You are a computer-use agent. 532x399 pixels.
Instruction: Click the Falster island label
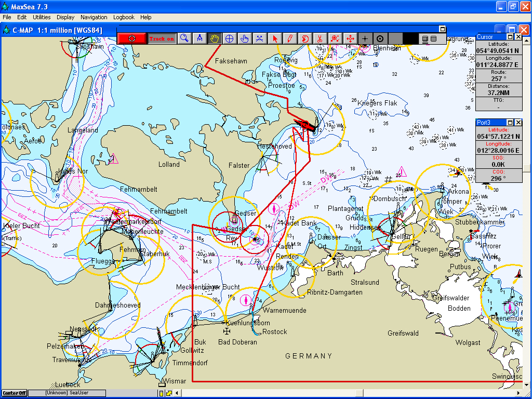pyautogui.click(x=239, y=165)
